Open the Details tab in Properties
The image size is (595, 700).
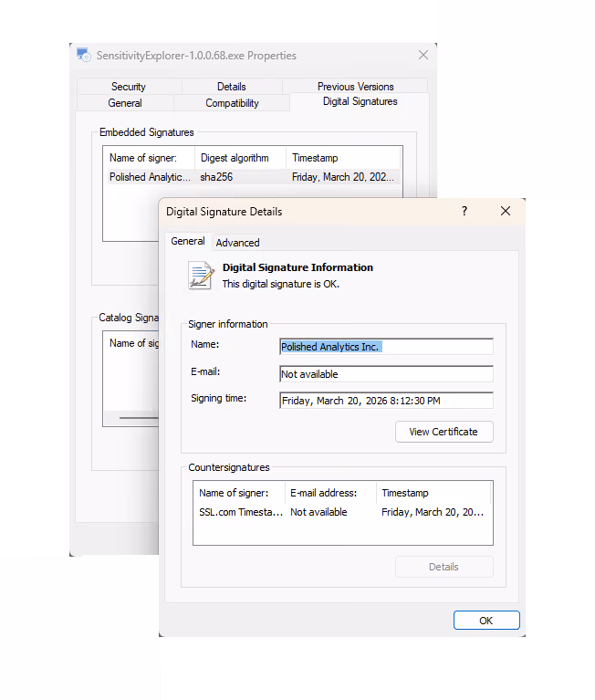(232, 86)
